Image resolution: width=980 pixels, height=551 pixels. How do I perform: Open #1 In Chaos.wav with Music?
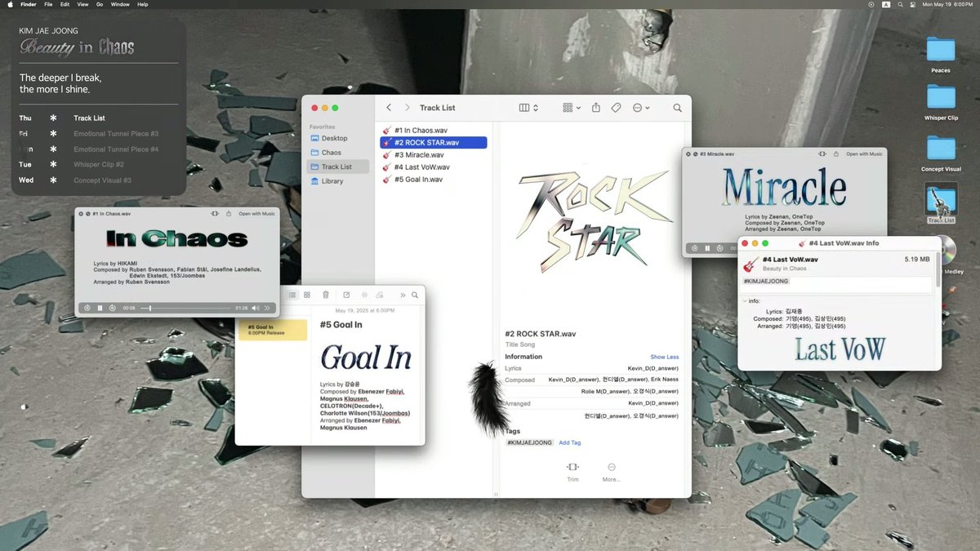tap(257, 213)
